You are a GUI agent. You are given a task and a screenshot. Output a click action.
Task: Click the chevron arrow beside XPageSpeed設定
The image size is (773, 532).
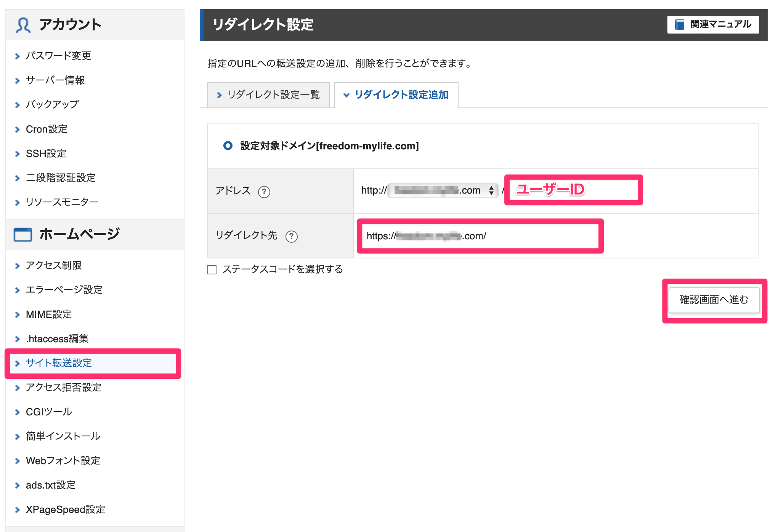[17, 510]
